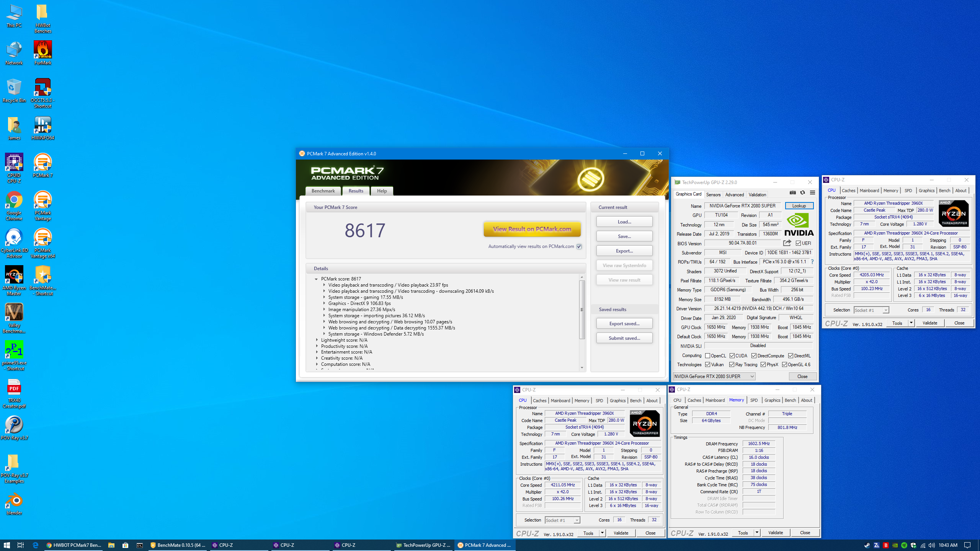This screenshot has width=980, height=551.
Task: Click clock showing 10:43 AM
Action: pyautogui.click(x=948, y=545)
